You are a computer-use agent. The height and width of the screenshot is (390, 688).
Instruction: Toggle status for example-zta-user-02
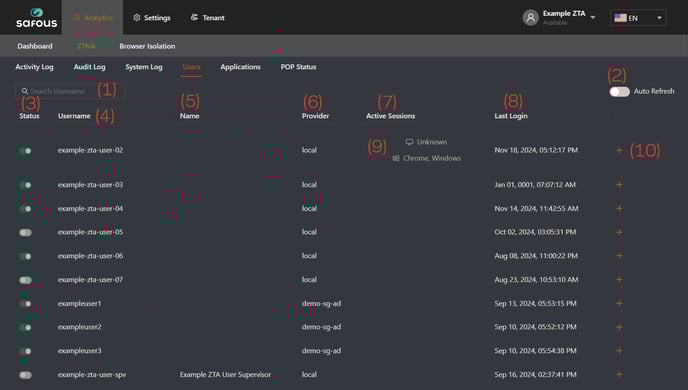click(x=25, y=150)
